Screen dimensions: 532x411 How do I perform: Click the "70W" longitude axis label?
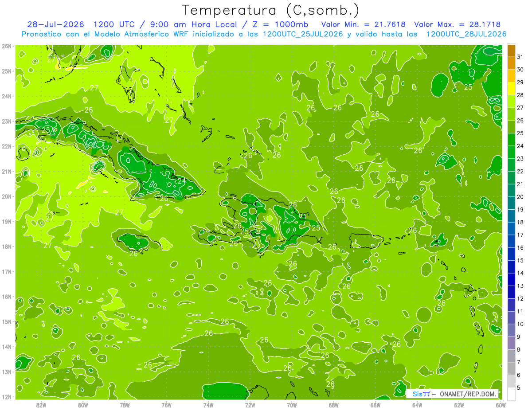pos(292,405)
